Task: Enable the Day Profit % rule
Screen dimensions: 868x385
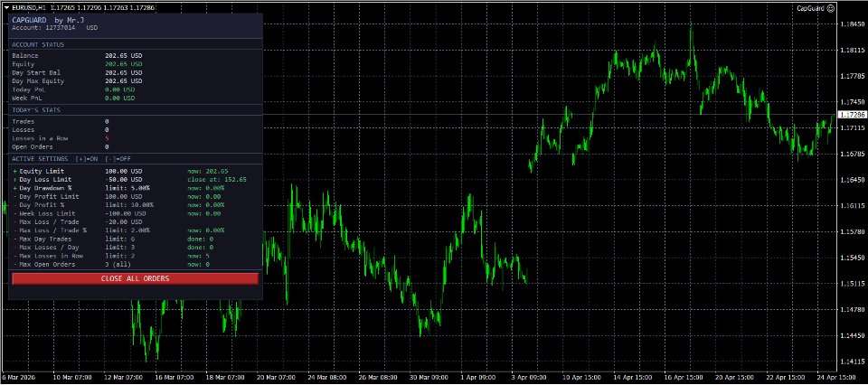Action: click(15, 204)
